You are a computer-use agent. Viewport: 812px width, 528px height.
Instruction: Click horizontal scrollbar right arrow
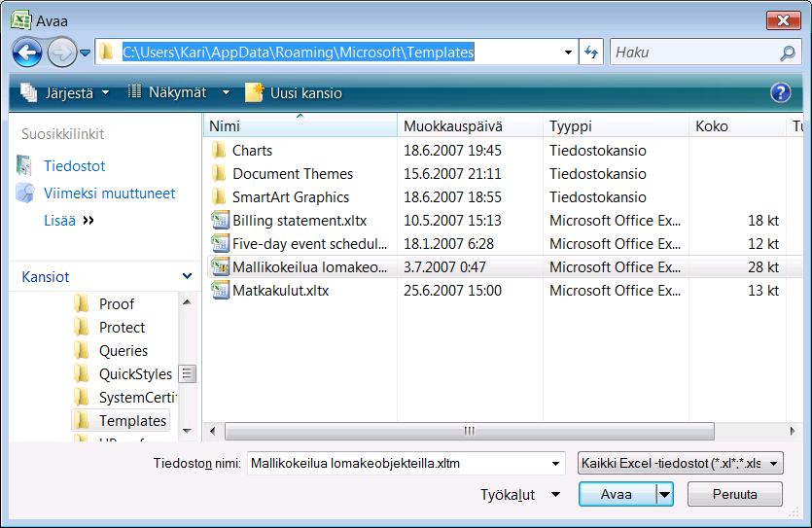tap(792, 431)
